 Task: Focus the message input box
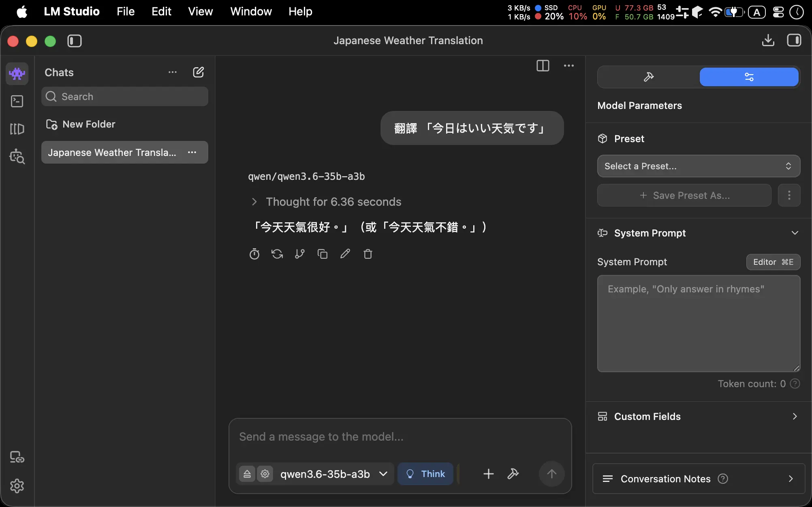point(400,437)
